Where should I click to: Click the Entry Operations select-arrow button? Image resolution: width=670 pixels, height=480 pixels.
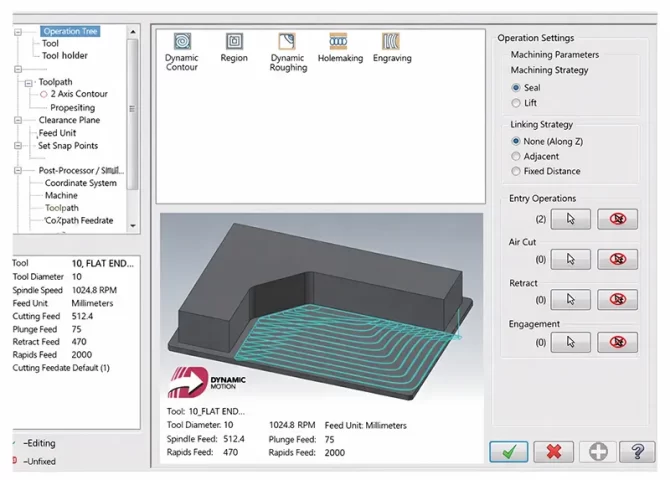click(x=570, y=219)
